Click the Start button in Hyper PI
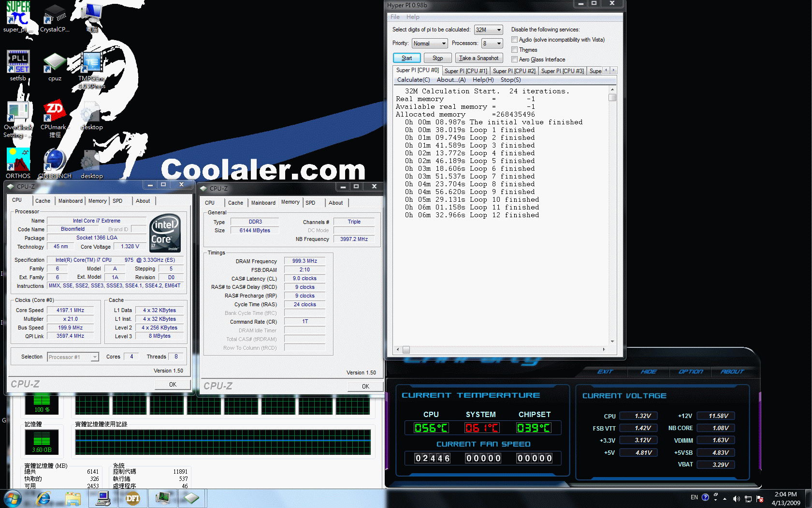812x508 pixels. pyautogui.click(x=407, y=58)
